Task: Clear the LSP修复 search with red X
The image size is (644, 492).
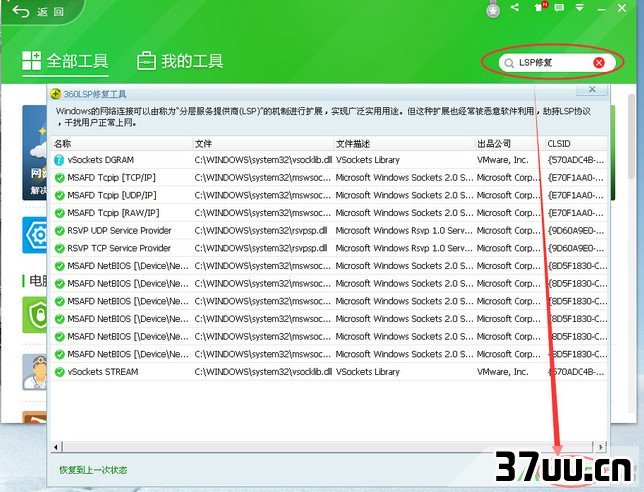Action: click(x=599, y=62)
